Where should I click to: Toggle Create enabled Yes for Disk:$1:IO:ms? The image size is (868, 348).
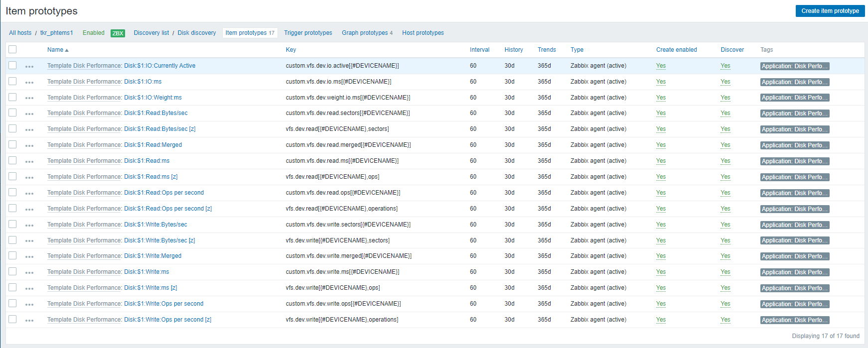click(x=661, y=82)
